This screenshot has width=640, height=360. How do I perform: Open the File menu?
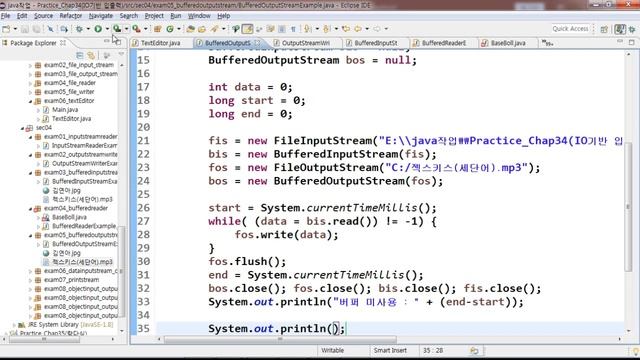click(6, 16)
